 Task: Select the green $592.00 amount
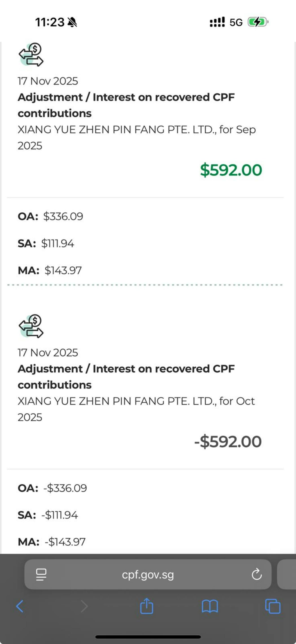(231, 170)
